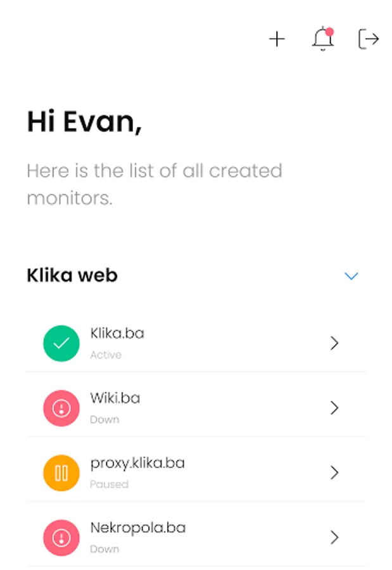Click the green checkmark icon for Klika.ba

coord(61,343)
